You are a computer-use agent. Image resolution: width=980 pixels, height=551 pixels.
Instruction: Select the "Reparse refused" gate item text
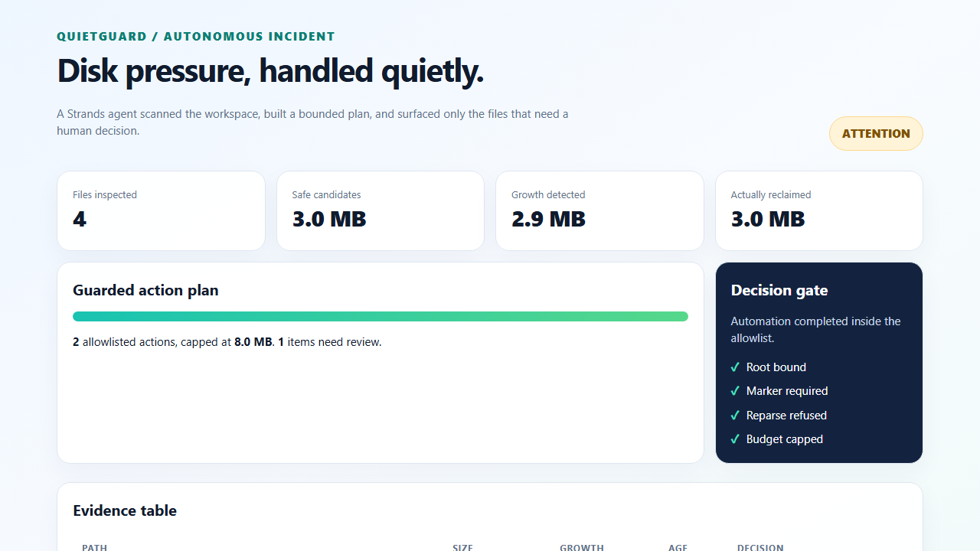[786, 416]
